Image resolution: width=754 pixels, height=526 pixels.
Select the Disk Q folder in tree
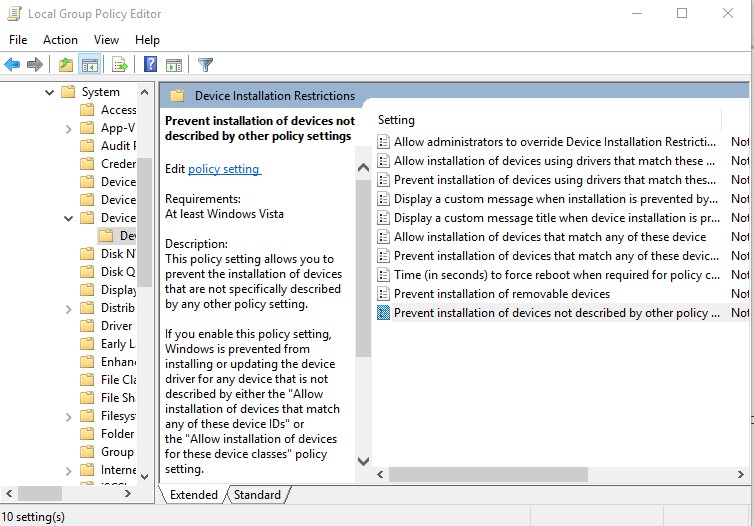[118, 272]
